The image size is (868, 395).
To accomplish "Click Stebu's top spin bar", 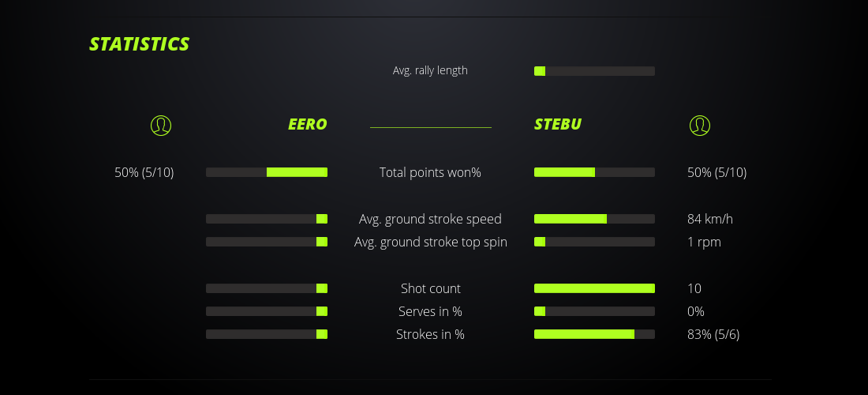I will point(594,242).
